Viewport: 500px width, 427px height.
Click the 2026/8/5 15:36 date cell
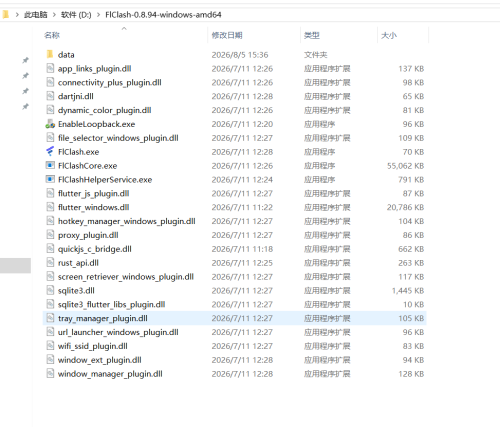tap(240, 55)
